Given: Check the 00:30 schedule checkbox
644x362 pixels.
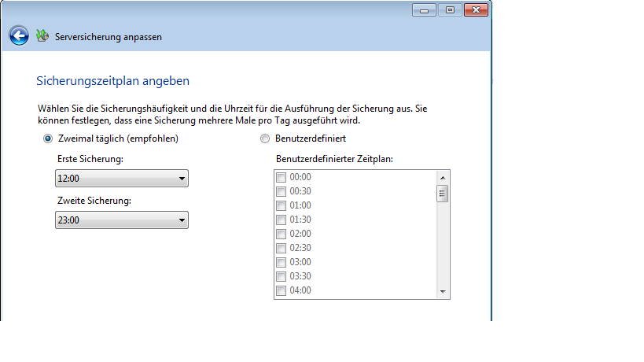Looking at the screenshot, I should tap(281, 191).
